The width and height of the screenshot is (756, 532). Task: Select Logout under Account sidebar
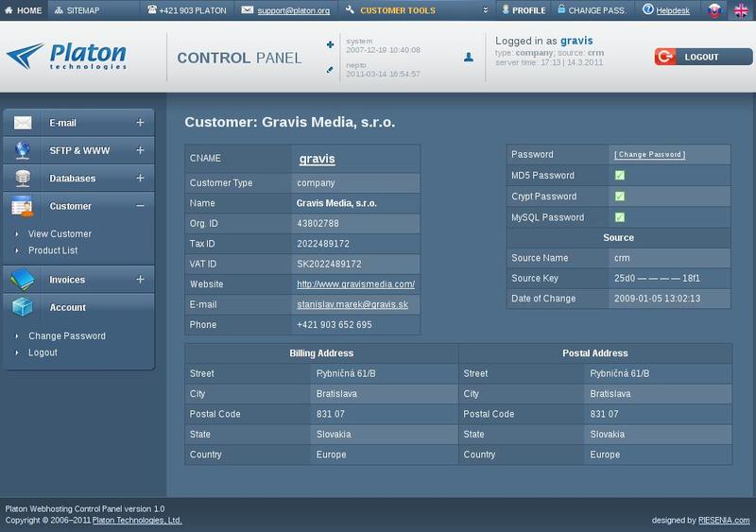(x=43, y=352)
